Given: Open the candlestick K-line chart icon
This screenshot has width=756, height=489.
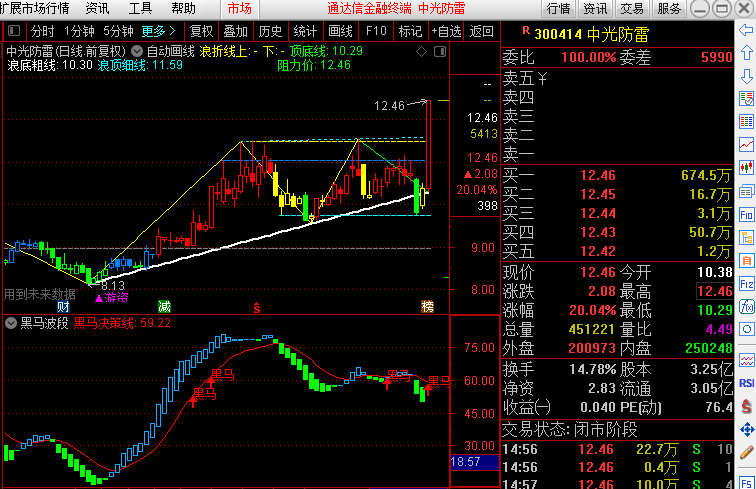Looking at the screenshot, I should point(746,168).
